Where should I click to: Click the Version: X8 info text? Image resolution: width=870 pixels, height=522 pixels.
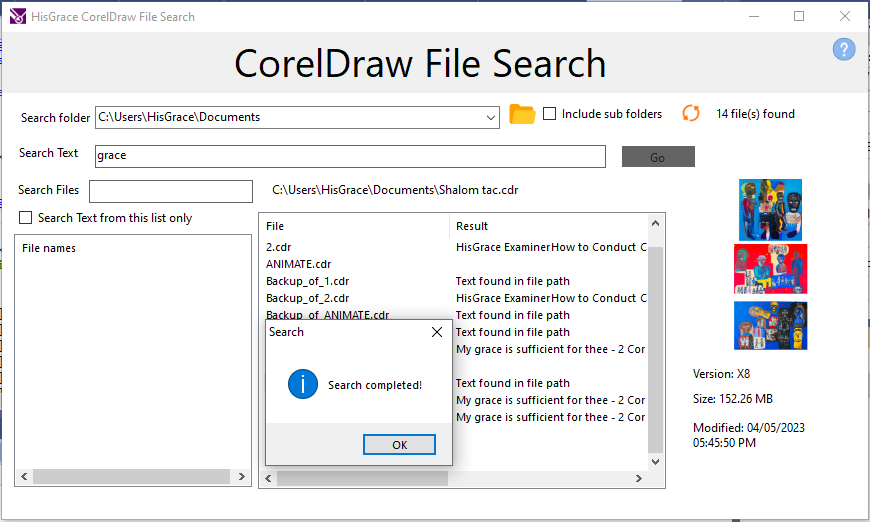pyautogui.click(x=721, y=374)
